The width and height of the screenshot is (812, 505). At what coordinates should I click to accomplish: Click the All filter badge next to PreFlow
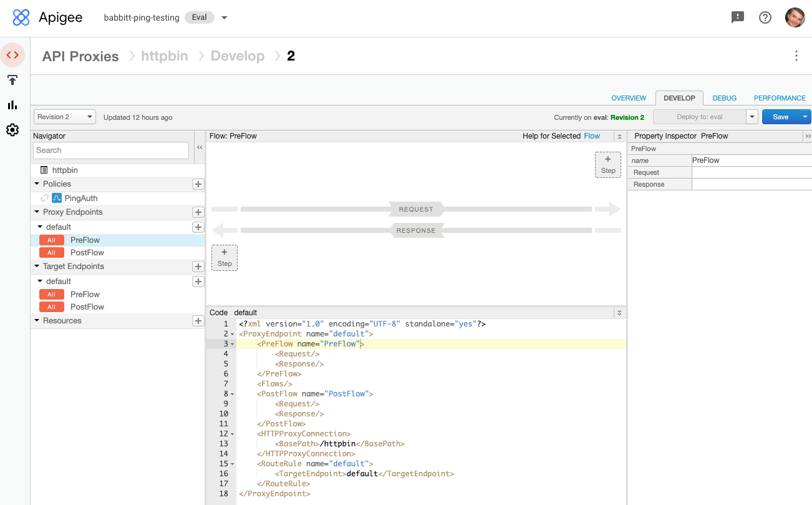coord(51,240)
